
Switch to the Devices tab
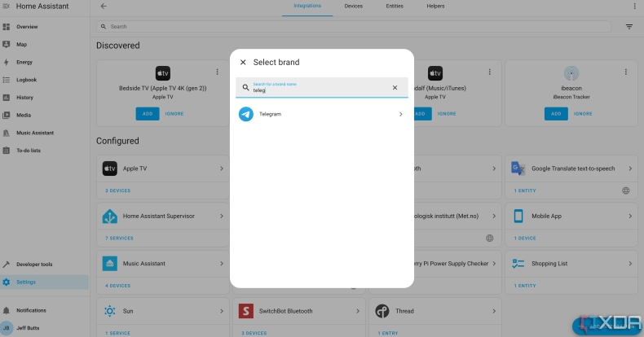[x=353, y=6]
